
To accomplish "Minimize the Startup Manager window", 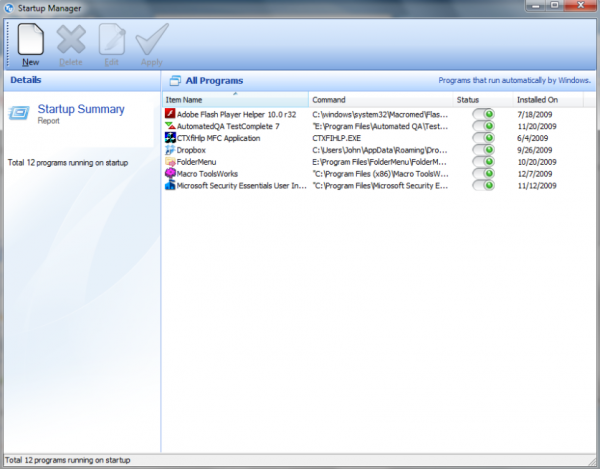I will 535,5.
